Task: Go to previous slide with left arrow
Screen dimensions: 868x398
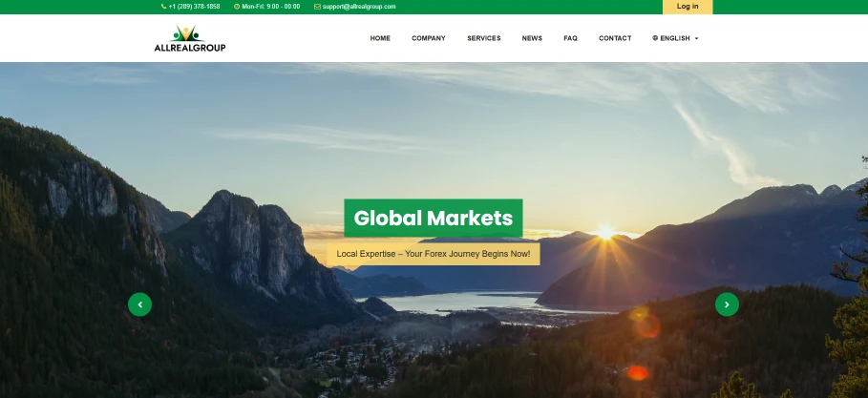Action: (x=139, y=304)
